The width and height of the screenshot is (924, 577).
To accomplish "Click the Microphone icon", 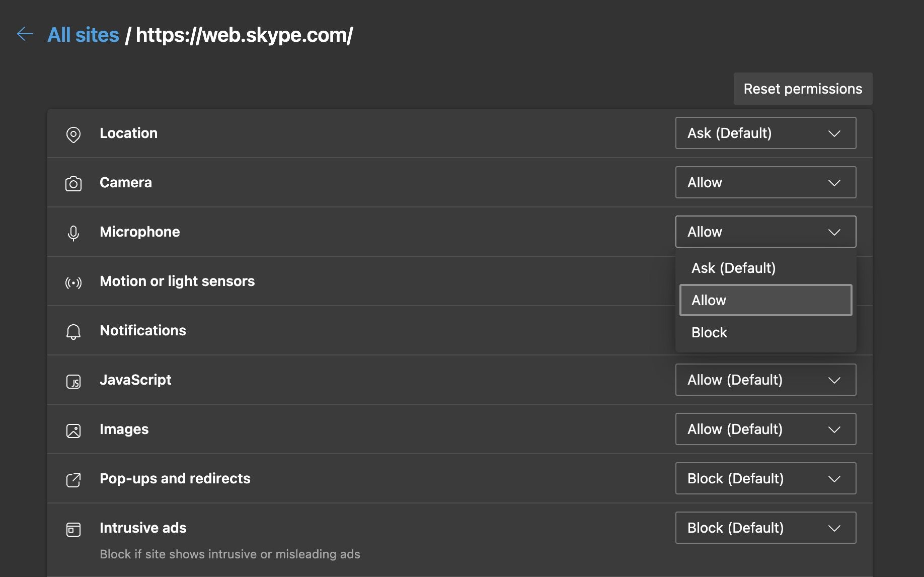I will click(73, 233).
